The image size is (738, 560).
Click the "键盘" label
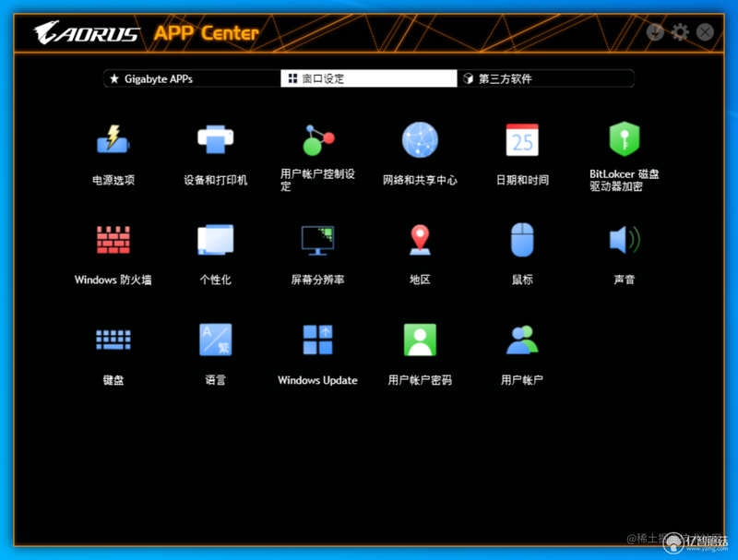(x=113, y=380)
